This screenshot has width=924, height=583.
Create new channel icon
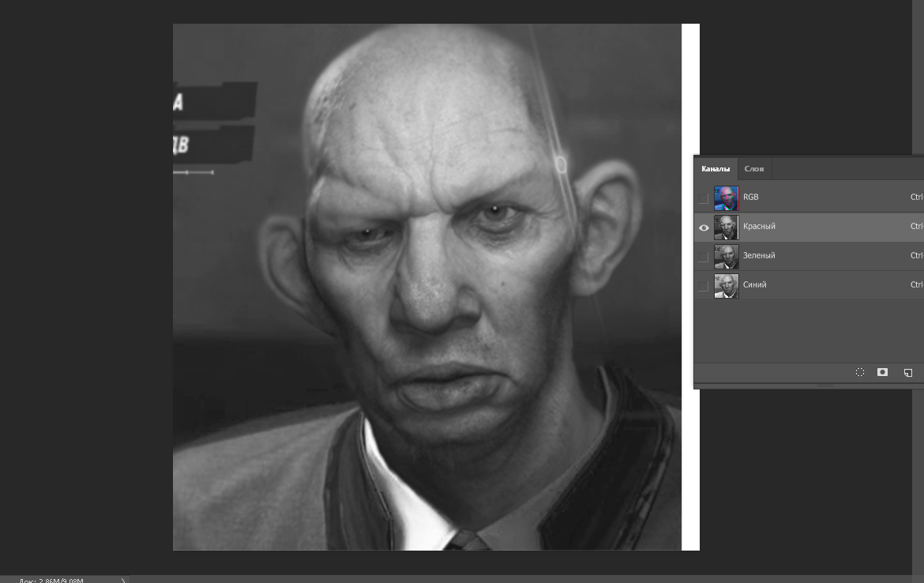click(x=908, y=373)
